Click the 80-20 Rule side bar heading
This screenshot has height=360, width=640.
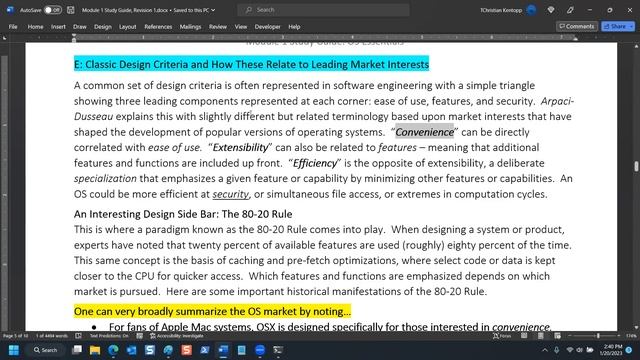[x=183, y=214]
